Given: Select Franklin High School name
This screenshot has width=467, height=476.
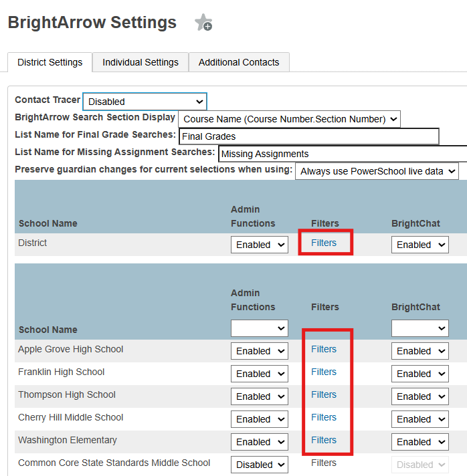Looking at the screenshot, I should pos(61,372).
